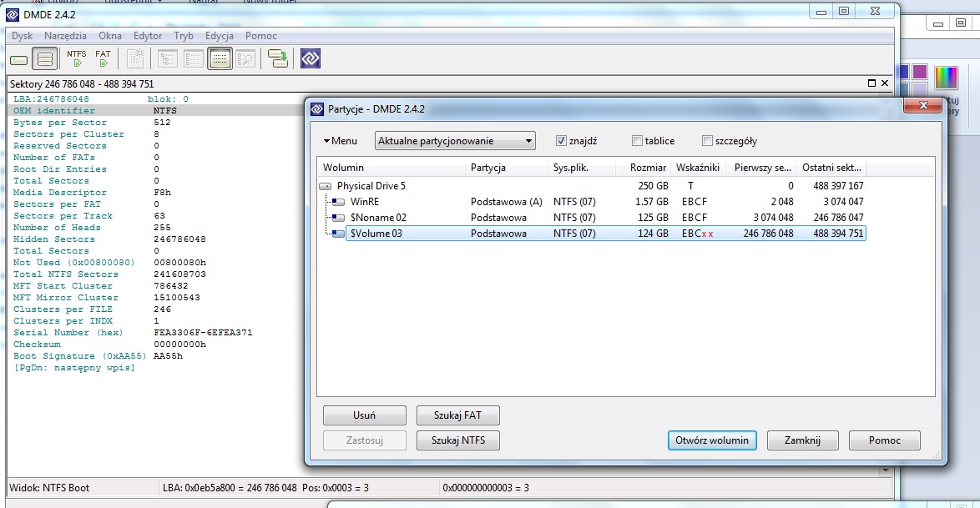Click the blue DMDE logo toolbar icon
980x508 pixels.
click(311, 58)
